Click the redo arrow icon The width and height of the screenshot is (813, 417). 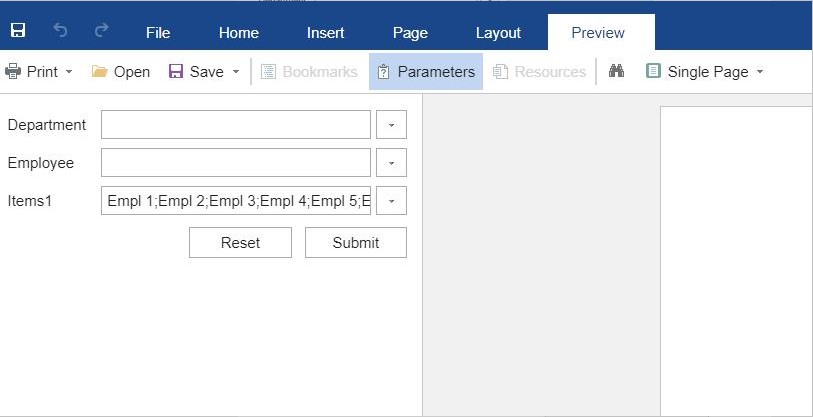(102, 30)
